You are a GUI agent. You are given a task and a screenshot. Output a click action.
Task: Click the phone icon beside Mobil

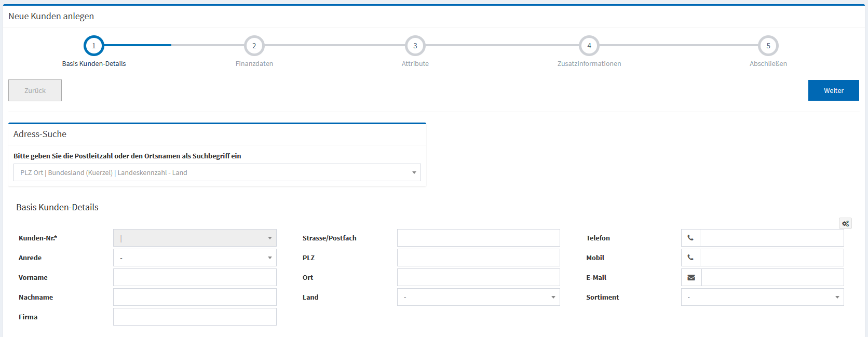690,258
